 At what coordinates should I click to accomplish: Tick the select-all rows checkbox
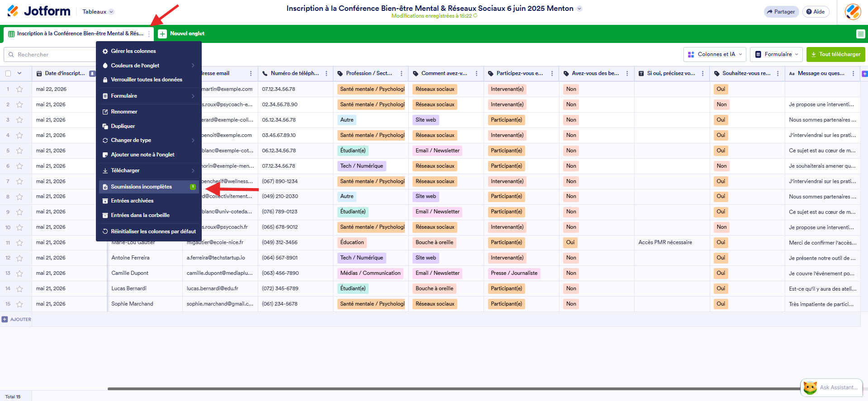click(x=8, y=73)
